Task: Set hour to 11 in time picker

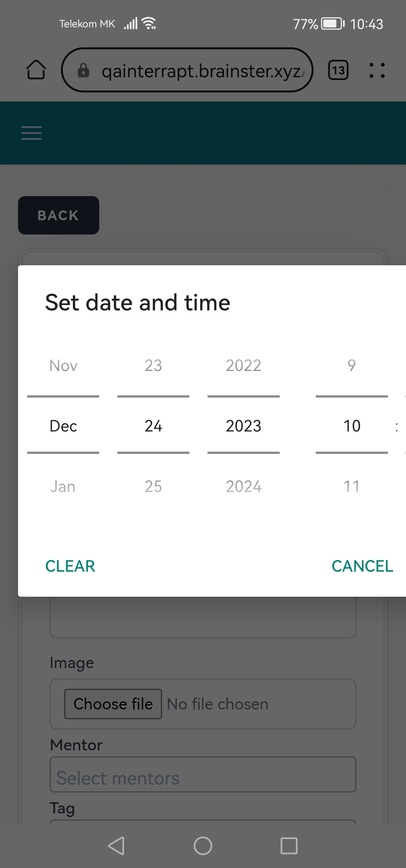Action: click(x=352, y=487)
